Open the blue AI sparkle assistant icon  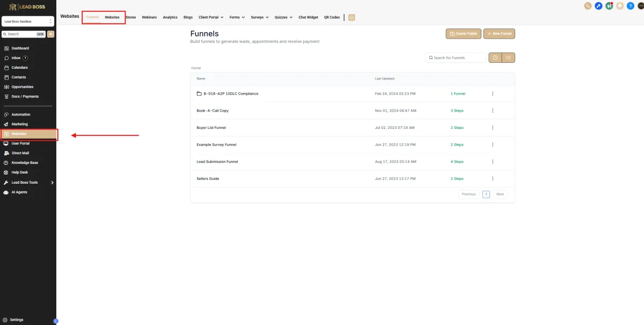599,6
